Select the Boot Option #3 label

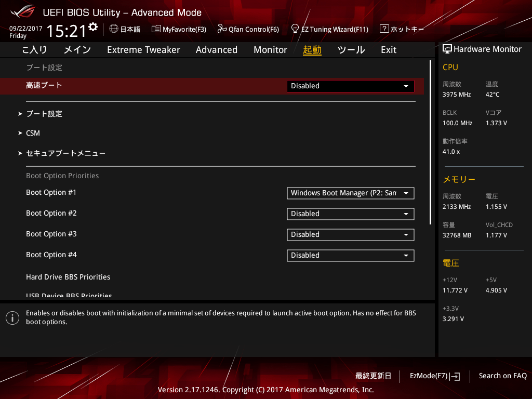pos(51,234)
